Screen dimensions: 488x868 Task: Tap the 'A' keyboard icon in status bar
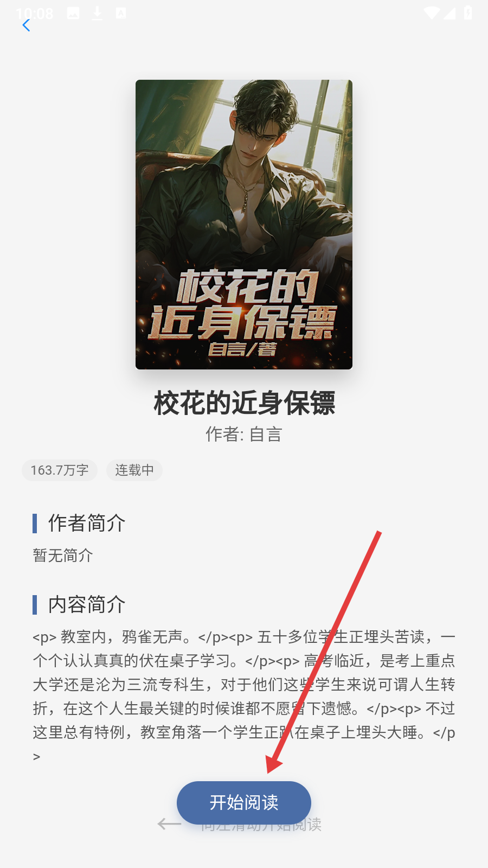[121, 13]
